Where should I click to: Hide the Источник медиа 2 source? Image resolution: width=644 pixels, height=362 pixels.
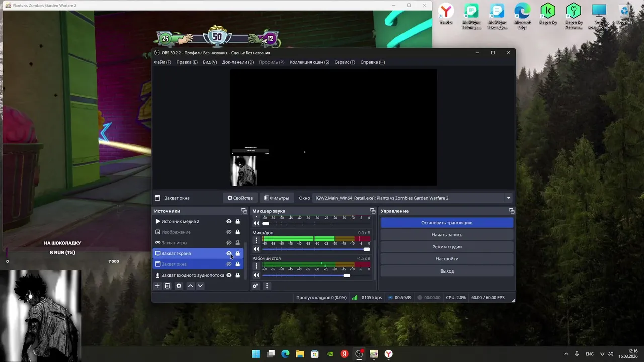(x=229, y=221)
